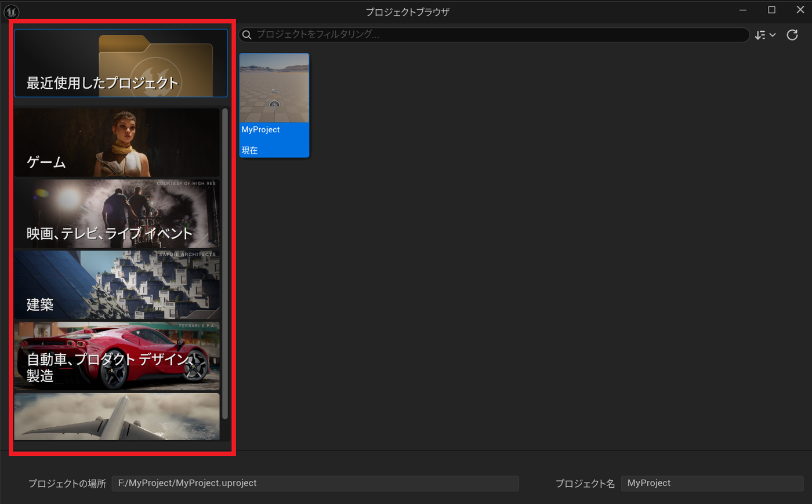Maximize the プロジェクトブラウザ window

[772, 10]
